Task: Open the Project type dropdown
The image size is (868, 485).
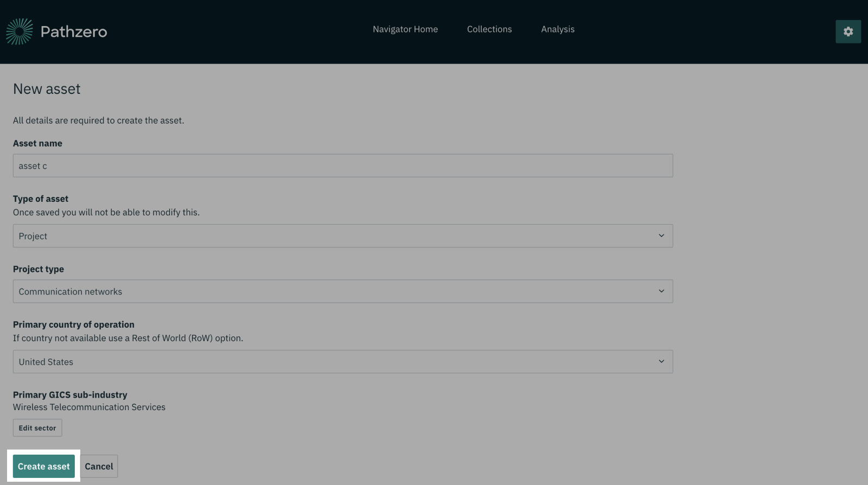Action: coord(343,291)
